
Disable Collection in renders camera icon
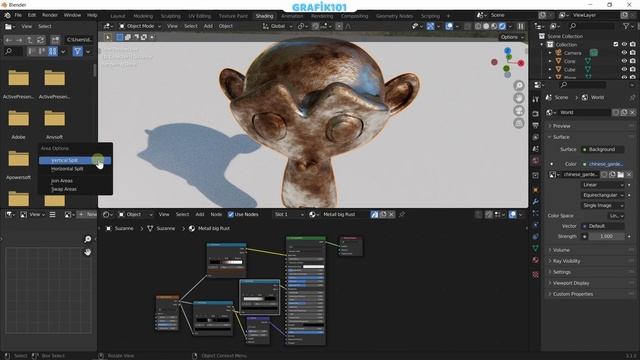point(633,44)
